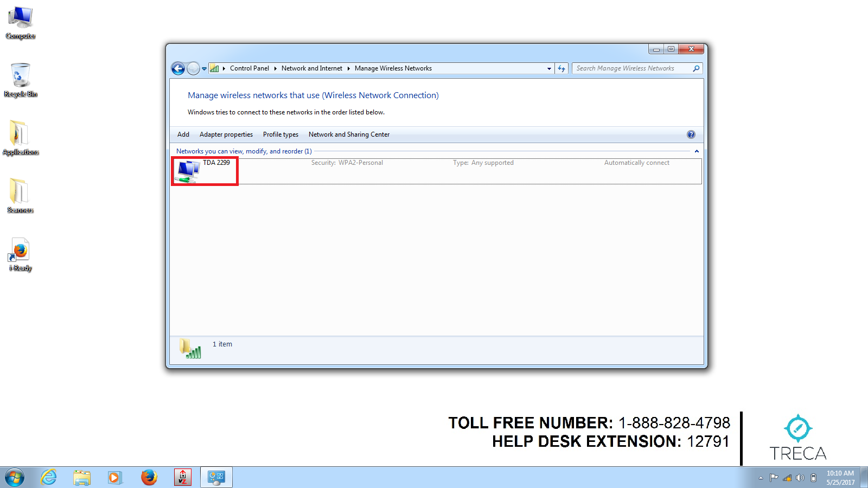The image size is (868, 488).
Task: Select Network and Internet breadcrumb
Action: tap(312, 68)
